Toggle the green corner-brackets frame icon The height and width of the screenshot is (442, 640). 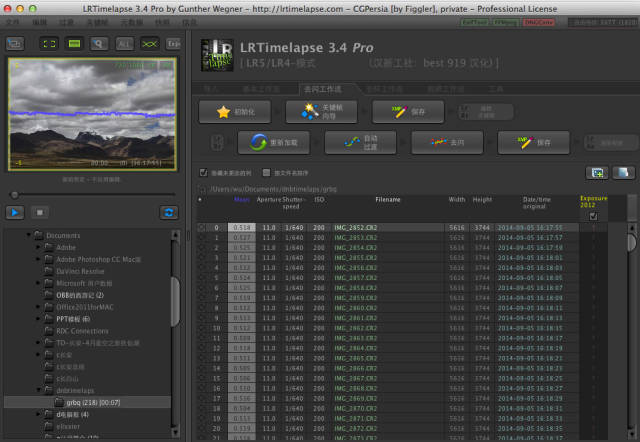(x=49, y=44)
